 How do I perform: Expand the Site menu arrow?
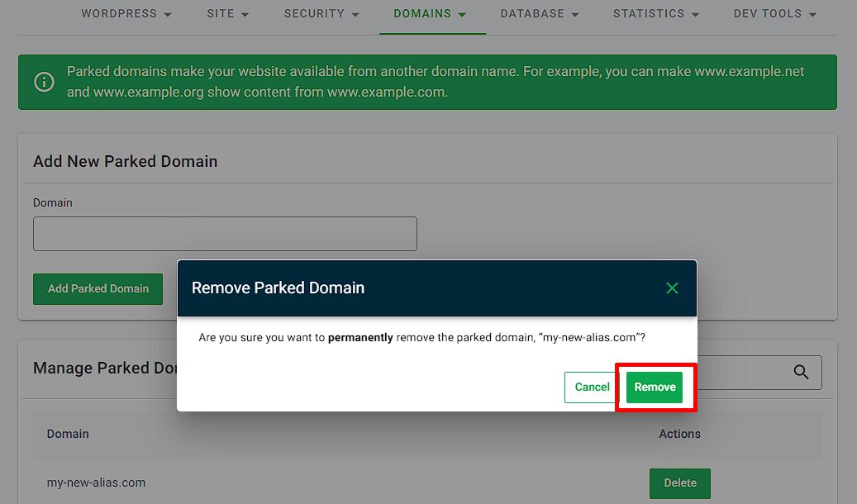pos(245,15)
